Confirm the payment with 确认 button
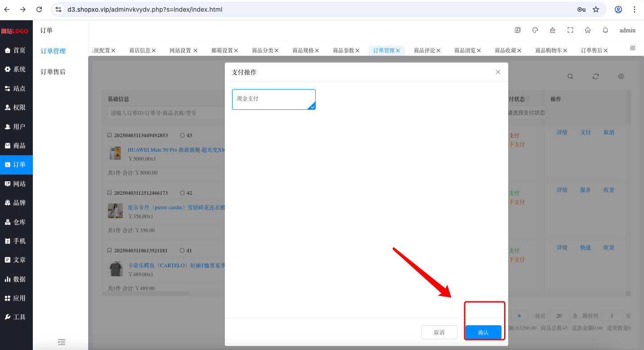This screenshot has height=350, width=644. click(483, 332)
